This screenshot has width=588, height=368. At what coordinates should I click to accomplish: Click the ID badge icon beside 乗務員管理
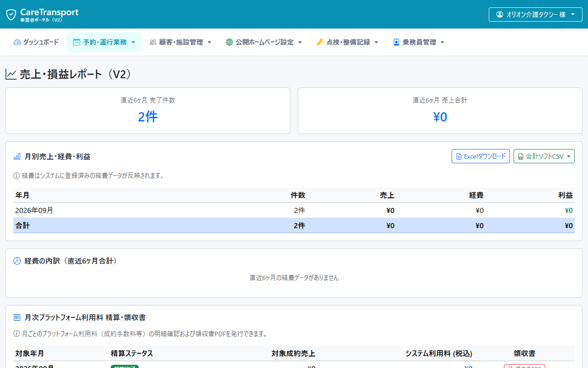396,42
